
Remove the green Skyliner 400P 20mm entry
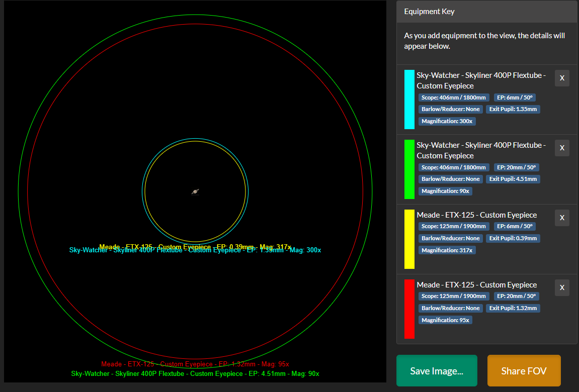tap(562, 148)
